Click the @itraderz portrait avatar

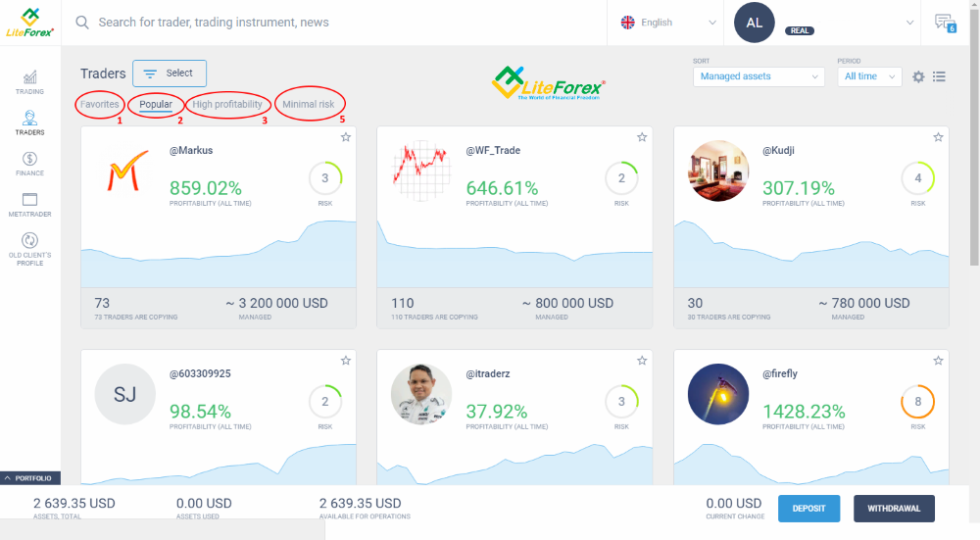click(421, 394)
